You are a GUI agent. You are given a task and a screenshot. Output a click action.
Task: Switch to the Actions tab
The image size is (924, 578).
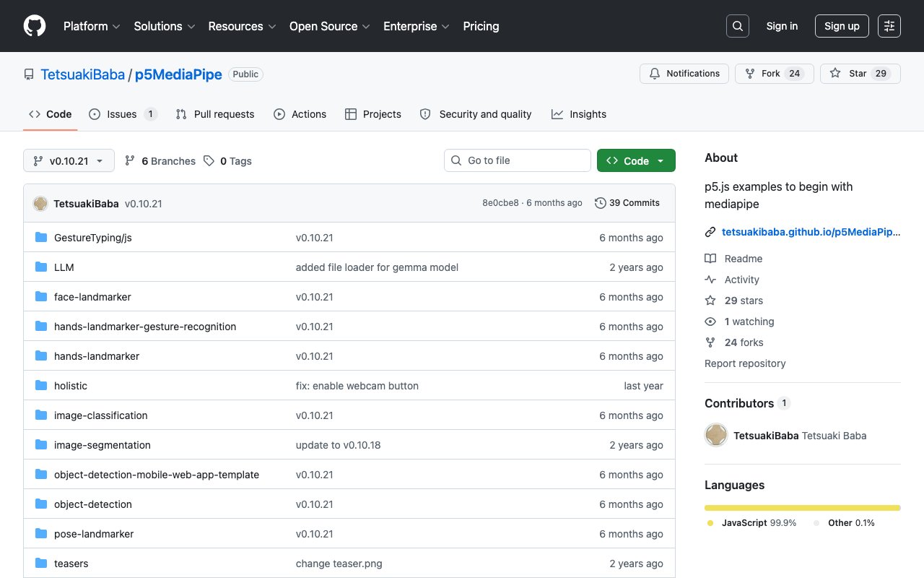300,114
